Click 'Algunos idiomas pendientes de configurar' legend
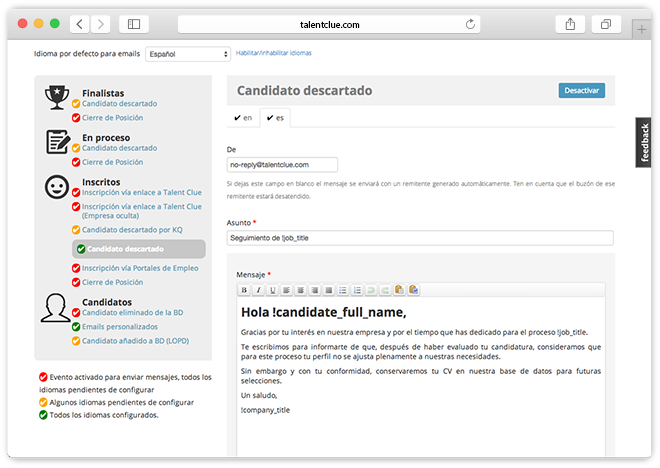 click(x=122, y=402)
